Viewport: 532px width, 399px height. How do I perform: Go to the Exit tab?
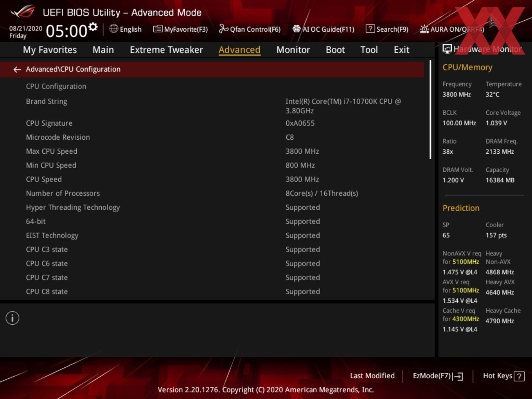point(401,50)
